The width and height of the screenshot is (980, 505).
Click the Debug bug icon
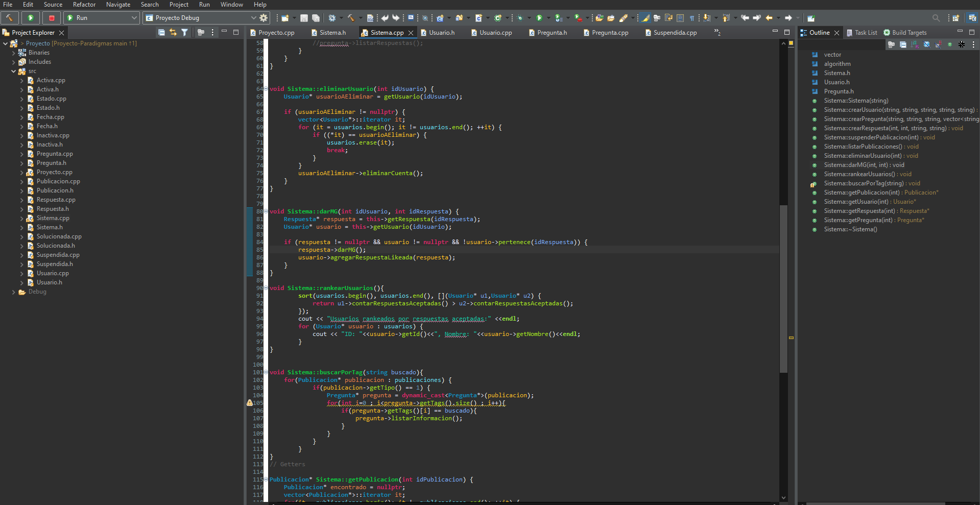pos(520,18)
